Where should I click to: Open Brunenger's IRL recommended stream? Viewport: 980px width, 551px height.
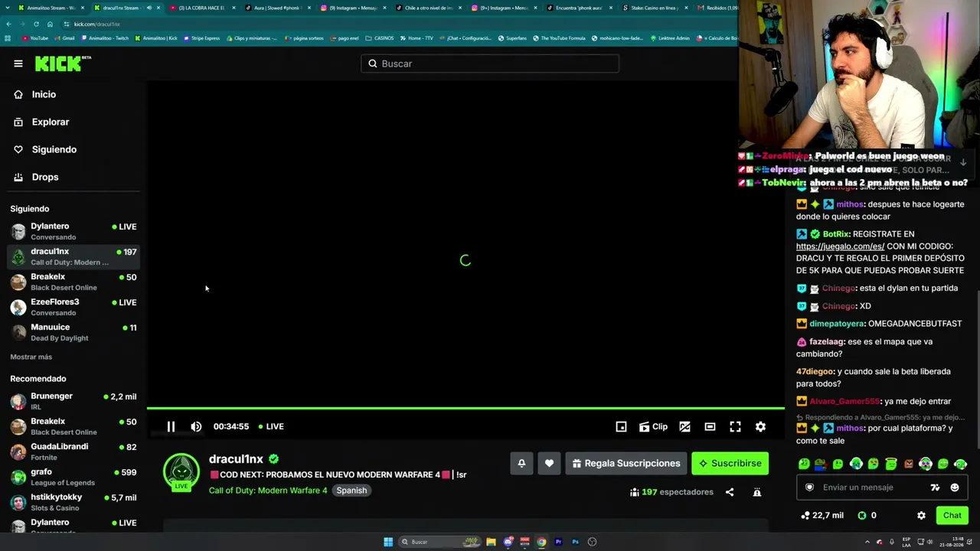pyautogui.click(x=73, y=401)
